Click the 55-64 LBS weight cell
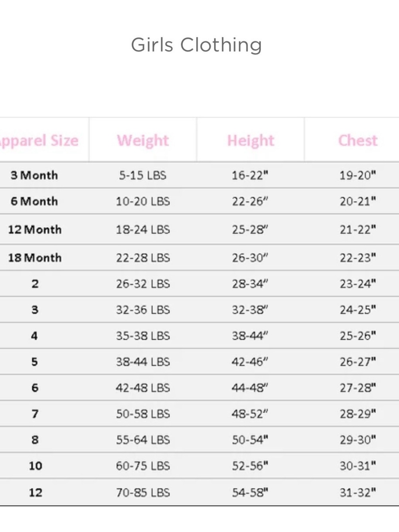Image resolution: width=399 pixels, height=532 pixels. click(143, 440)
